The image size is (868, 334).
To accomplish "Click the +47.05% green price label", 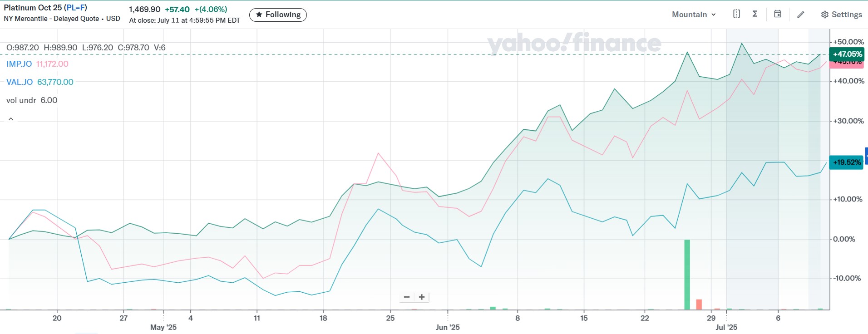I will 847,54.
